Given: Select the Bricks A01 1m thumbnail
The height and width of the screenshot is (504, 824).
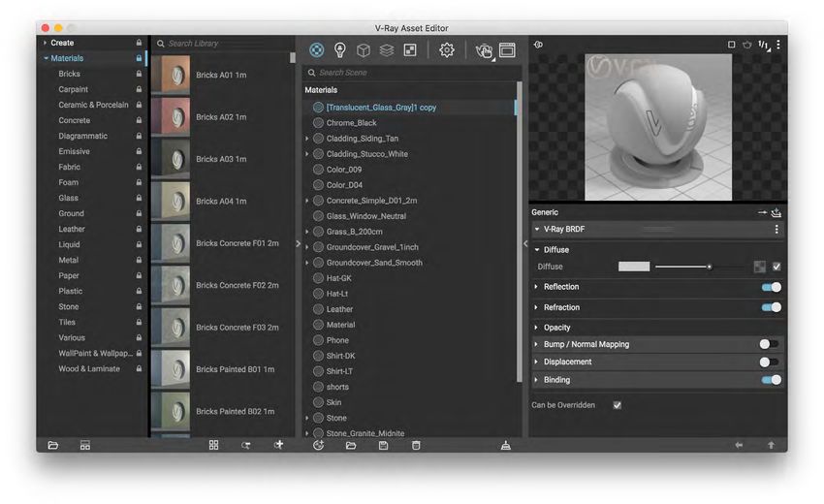Looking at the screenshot, I should pyautogui.click(x=171, y=76).
